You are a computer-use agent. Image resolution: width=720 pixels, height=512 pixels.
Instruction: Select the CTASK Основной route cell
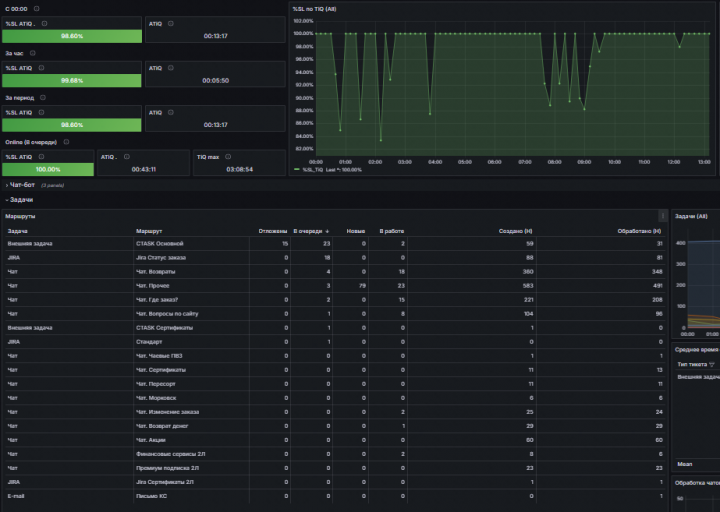(x=191, y=243)
